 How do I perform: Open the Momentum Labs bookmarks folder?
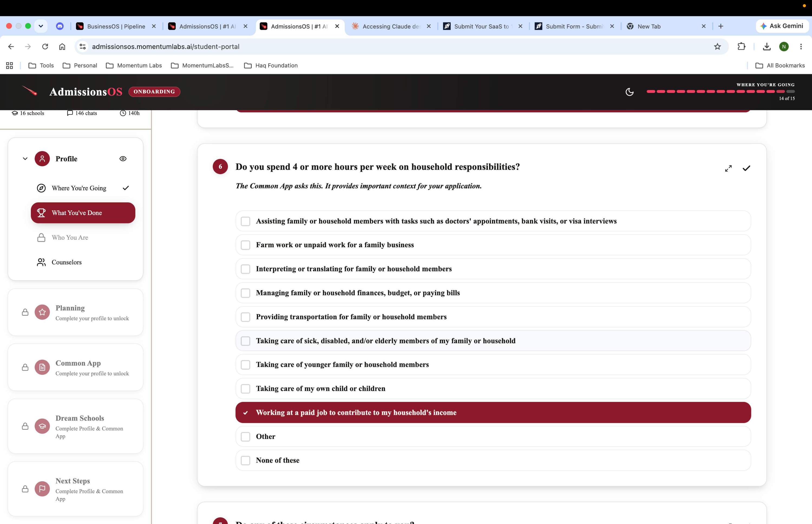tap(134, 65)
